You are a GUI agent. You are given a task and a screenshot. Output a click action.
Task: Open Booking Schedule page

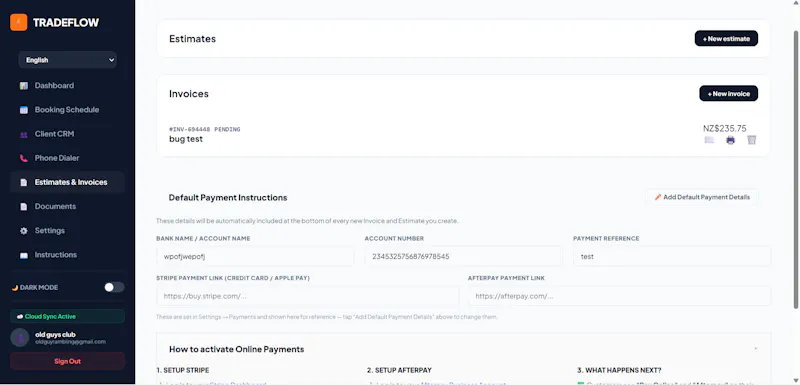click(x=67, y=110)
